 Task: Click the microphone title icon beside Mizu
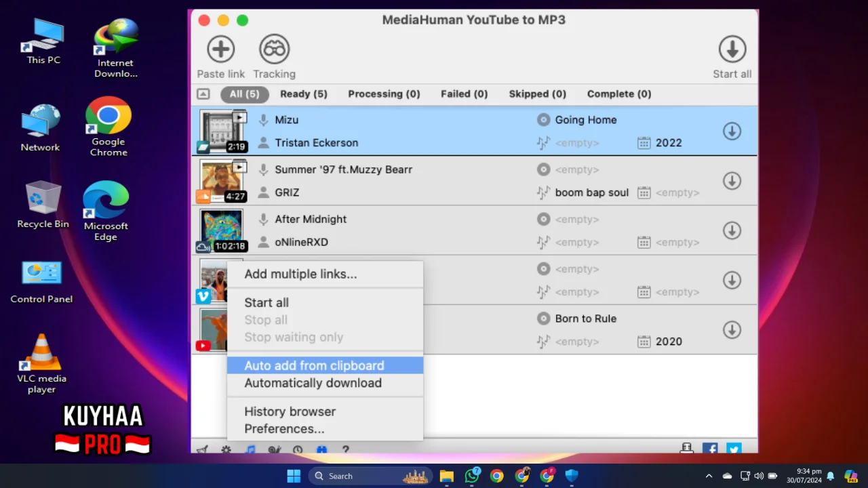(x=264, y=120)
